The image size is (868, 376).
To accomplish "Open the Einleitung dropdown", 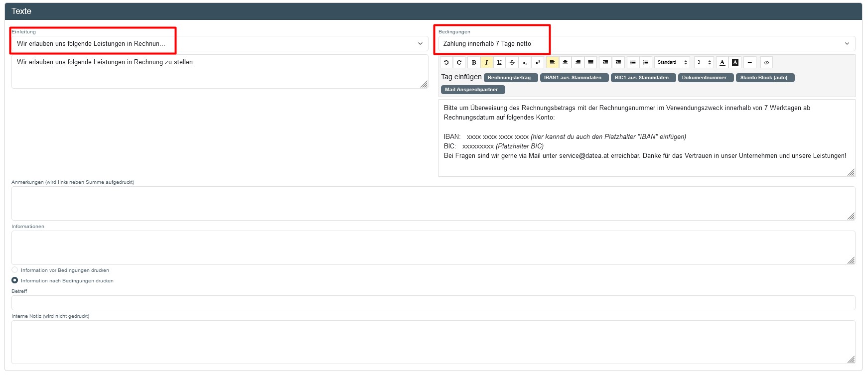I will pos(219,44).
